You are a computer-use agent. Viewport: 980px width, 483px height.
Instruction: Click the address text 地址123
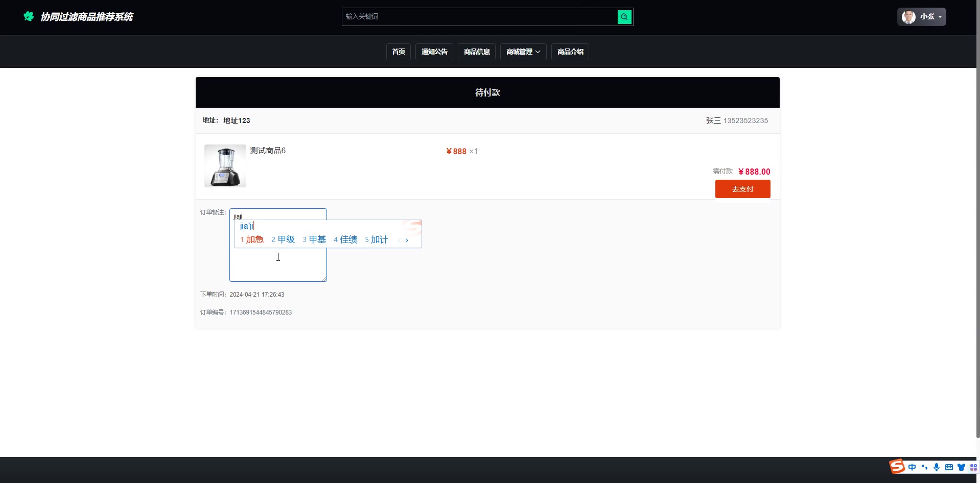237,120
